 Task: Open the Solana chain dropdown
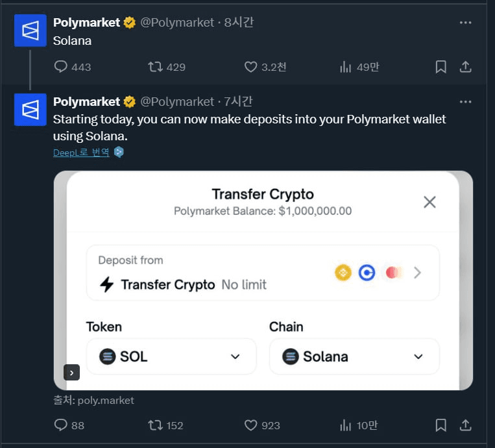(x=354, y=356)
